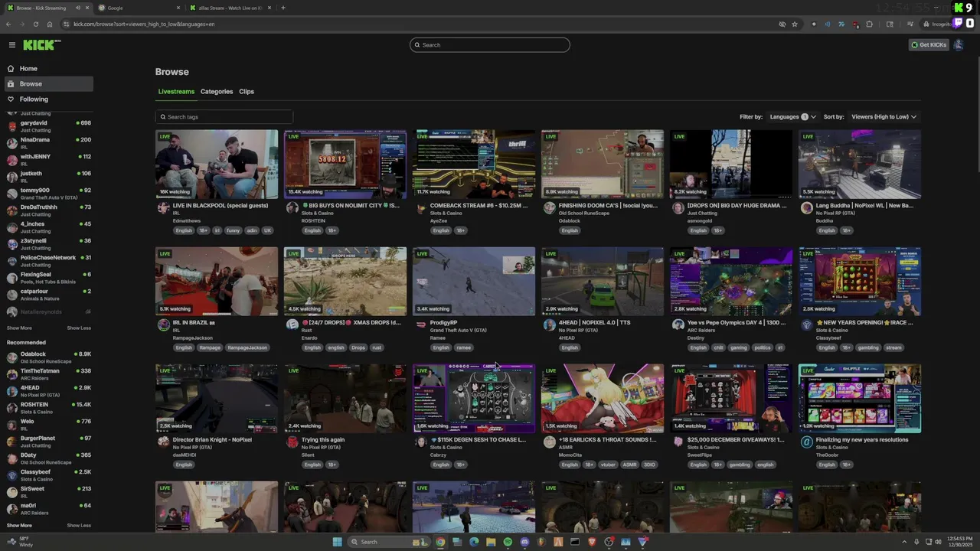Open OBS Studio from the taskbar
This screenshot has height=551, width=980.
[609, 542]
